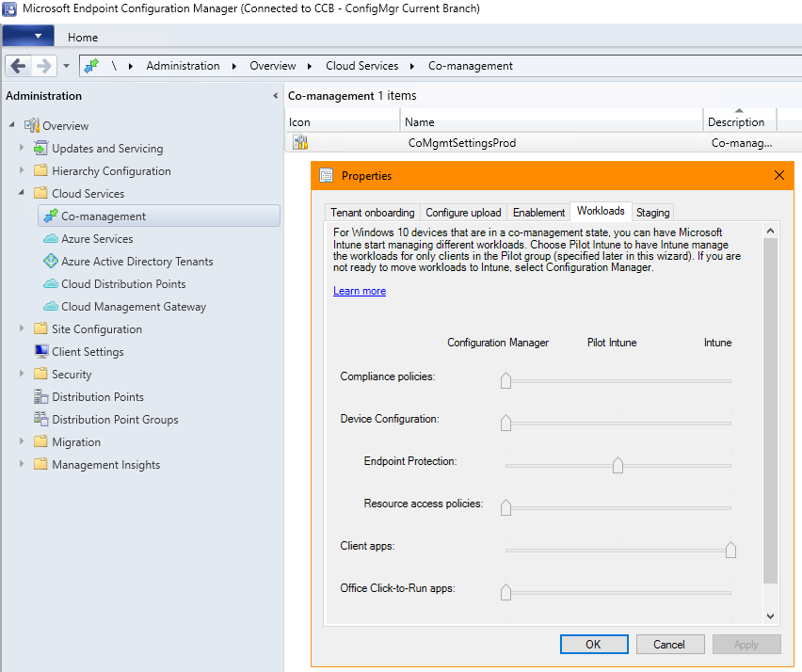Click the Azure Services cloud icon

(x=51, y=239)
